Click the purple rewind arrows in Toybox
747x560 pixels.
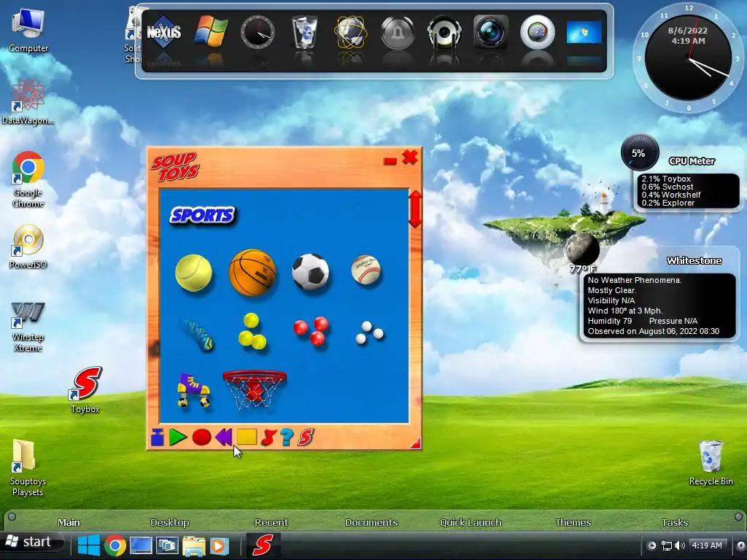pos(223,437)
